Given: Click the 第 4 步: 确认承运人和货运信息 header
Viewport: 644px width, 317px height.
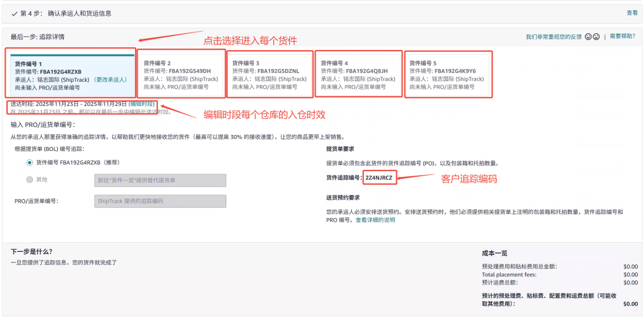Looking at the screenshot, I should click(x=66, y=13).
